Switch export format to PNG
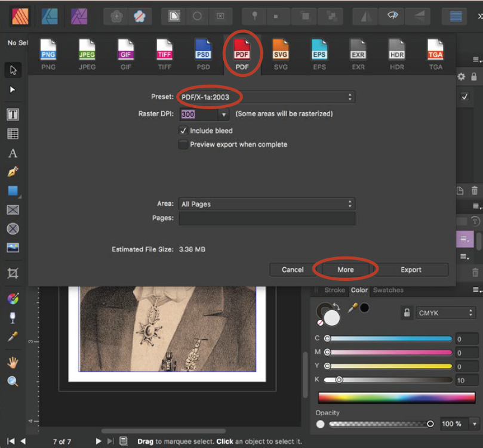The width and height of the screenshot is (483, 448). (48, 50)
